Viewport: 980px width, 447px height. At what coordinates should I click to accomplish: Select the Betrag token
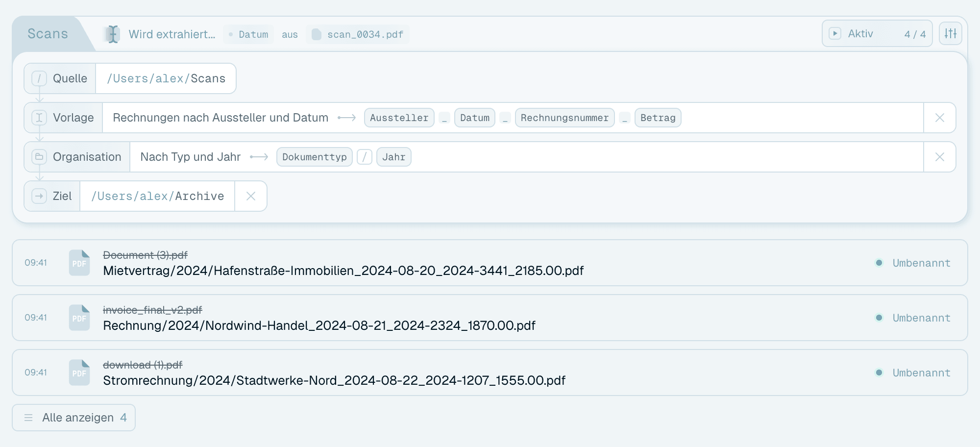[x=658, y=118]
